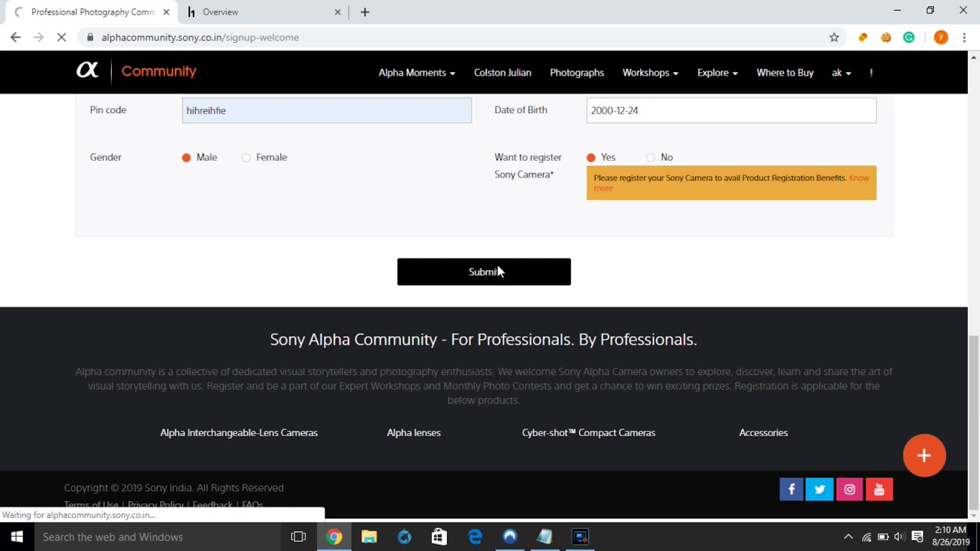980x551 pixels.
Task: Click the orange extension icon beside the star
Action: click(x=863, y=37)
